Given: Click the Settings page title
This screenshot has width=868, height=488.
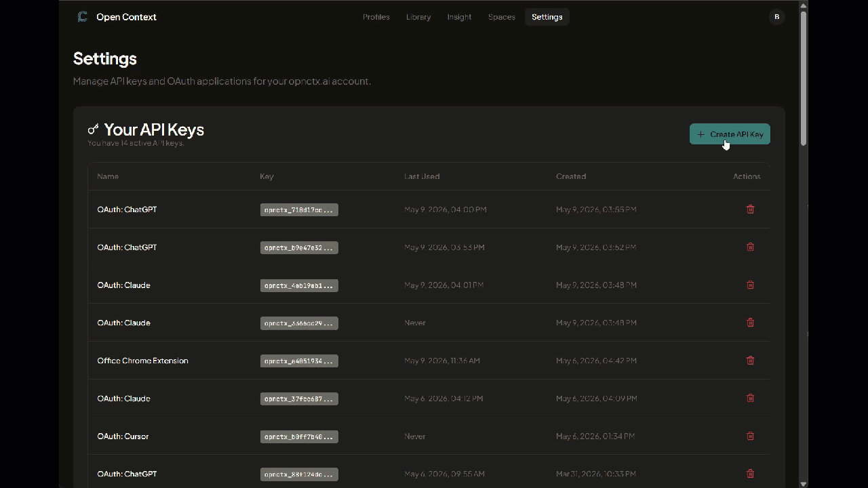Looking at the screenshot, I should (105, 58).
